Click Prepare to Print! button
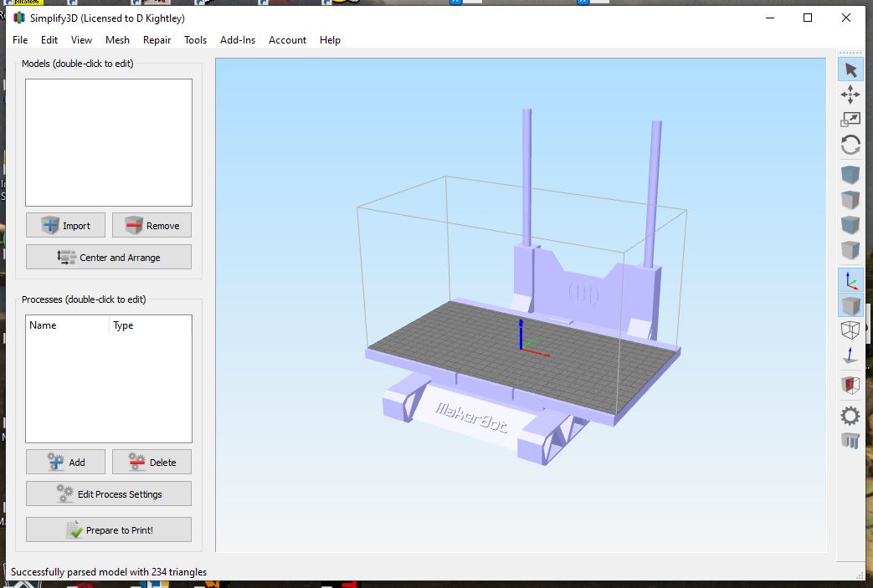 [109, 529]
